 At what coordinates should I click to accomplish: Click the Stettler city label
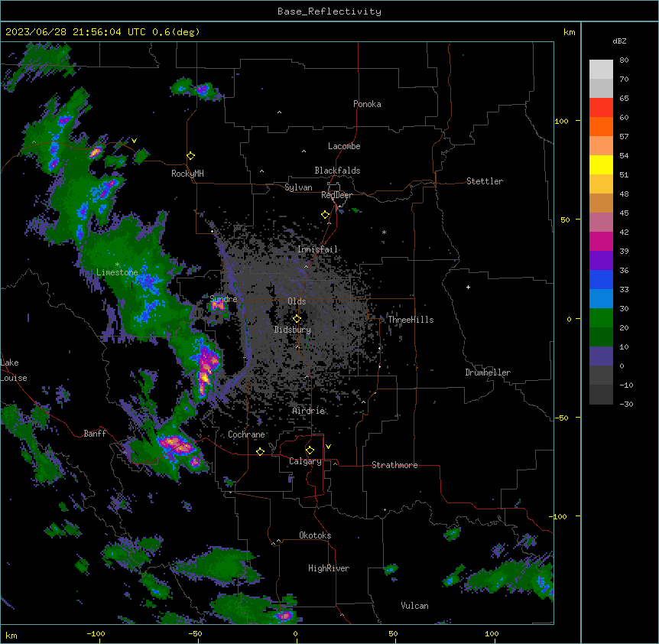click(x=485, y=181)
